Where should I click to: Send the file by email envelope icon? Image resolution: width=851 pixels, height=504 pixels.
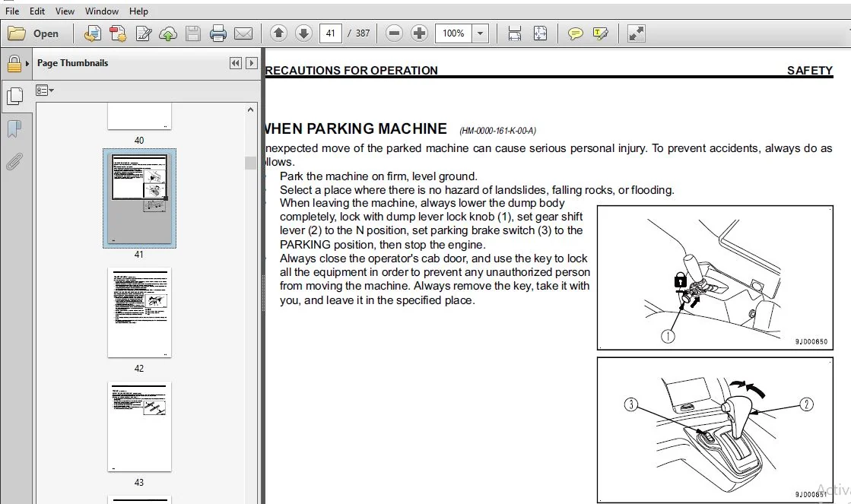click(243, 33)
